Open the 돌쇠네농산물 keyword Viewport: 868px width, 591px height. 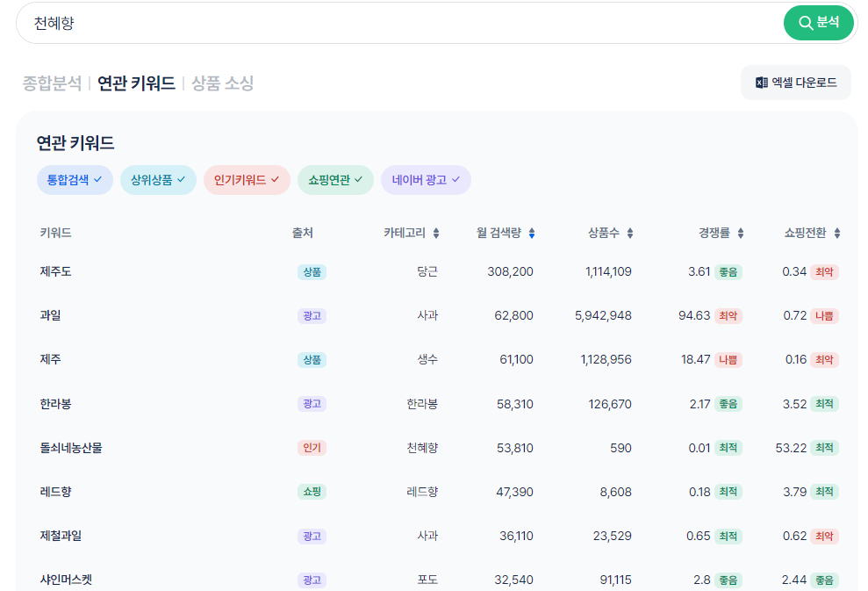click(x=71, y=448)
